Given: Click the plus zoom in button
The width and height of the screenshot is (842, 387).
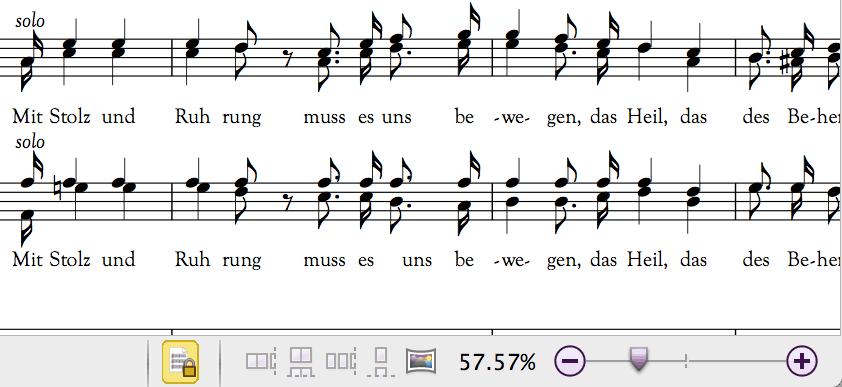Looking at the screenshot, I should coord(802,361).
